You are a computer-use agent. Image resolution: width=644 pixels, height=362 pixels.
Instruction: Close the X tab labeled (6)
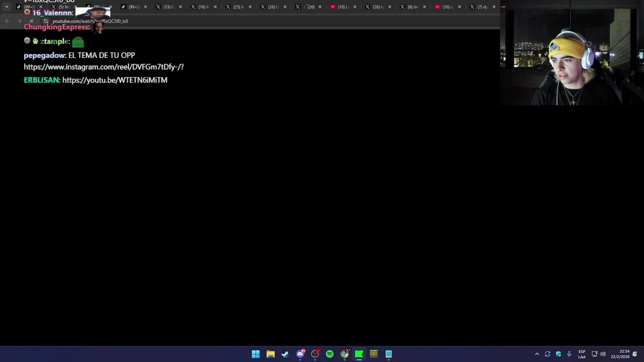pos(425,7)
